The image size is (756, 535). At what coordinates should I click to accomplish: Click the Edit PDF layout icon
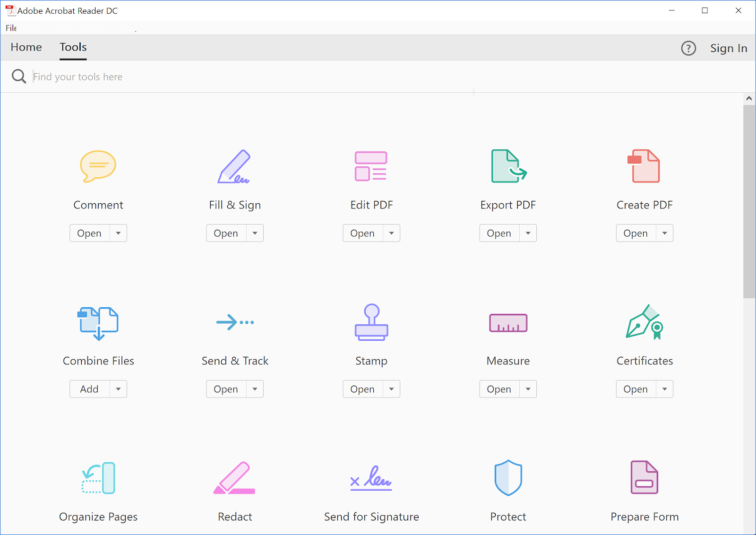point(371,166)
